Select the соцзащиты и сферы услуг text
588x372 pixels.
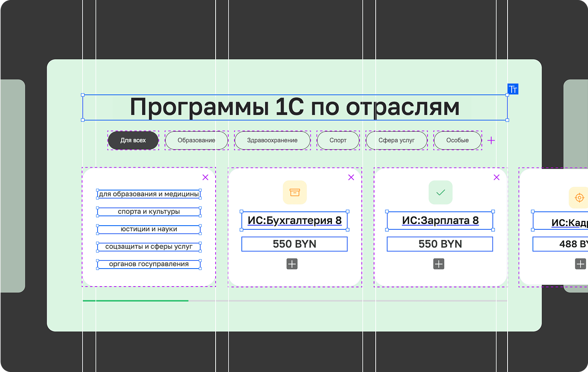[x=149, y=247]
